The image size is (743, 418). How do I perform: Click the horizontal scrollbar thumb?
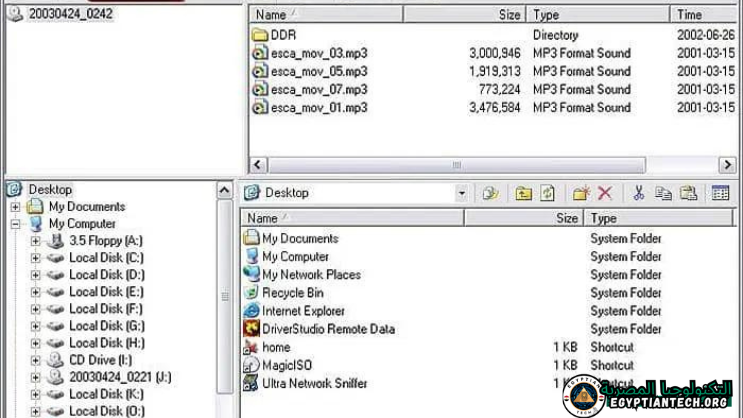(x=457, y=165)
